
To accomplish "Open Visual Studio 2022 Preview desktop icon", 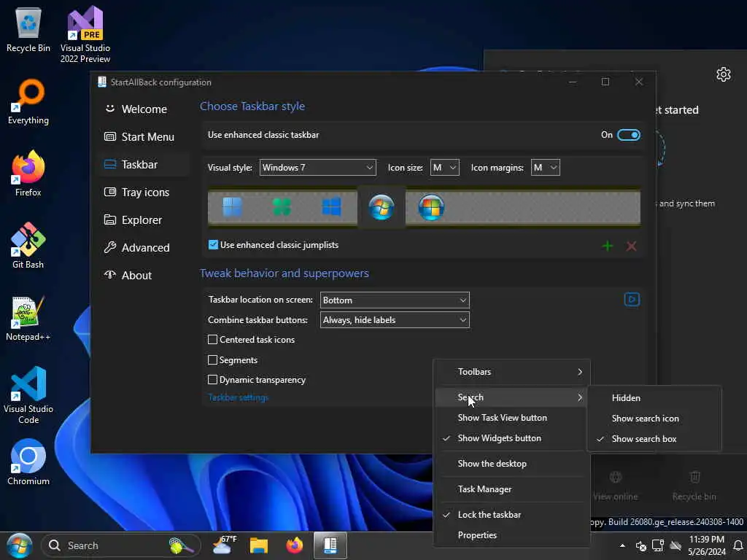I will click(x=85, y=34).
